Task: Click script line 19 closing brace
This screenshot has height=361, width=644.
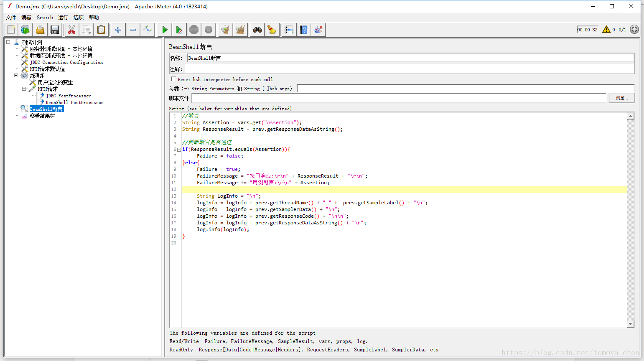Action: click(x=183, y=236)
